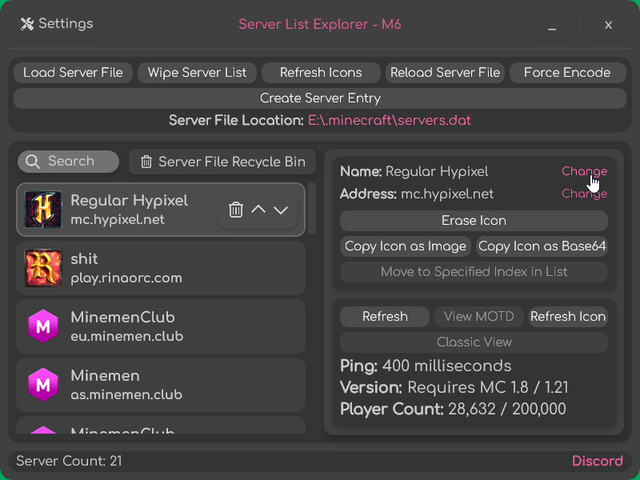This screenshot has width=640, height=480.
Task: Delete Regular Hypixel with trash icon
Action: tap(236, 210)
